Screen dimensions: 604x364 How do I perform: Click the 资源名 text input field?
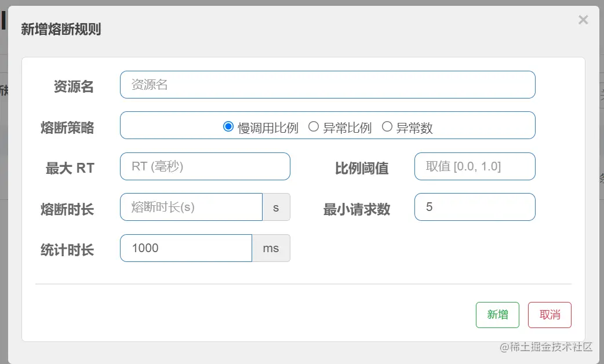coord(328,85)
